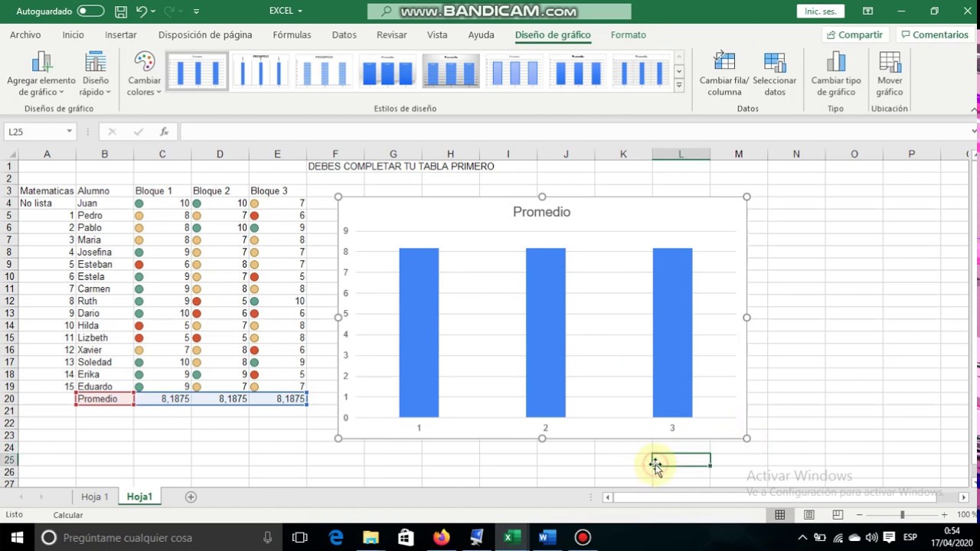Open the Diseño rápido gallery
This screenshot has height=551, width=980.
coord(96,74)
